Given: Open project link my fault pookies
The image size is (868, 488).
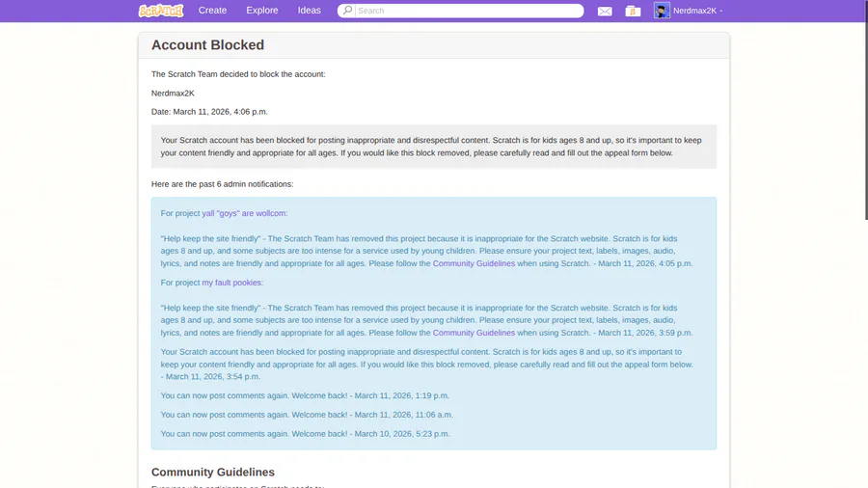Looking at the screenshot, I should (231, 283).
